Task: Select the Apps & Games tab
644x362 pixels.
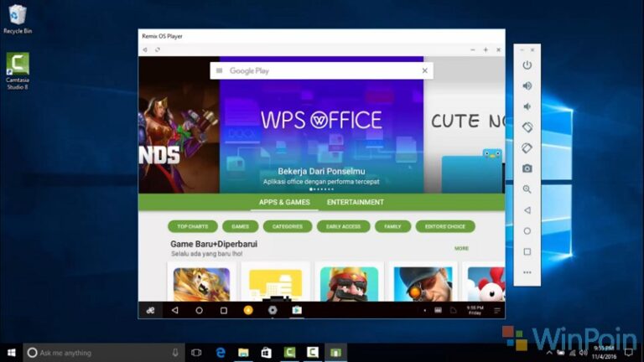Action: tap(284, 202)
